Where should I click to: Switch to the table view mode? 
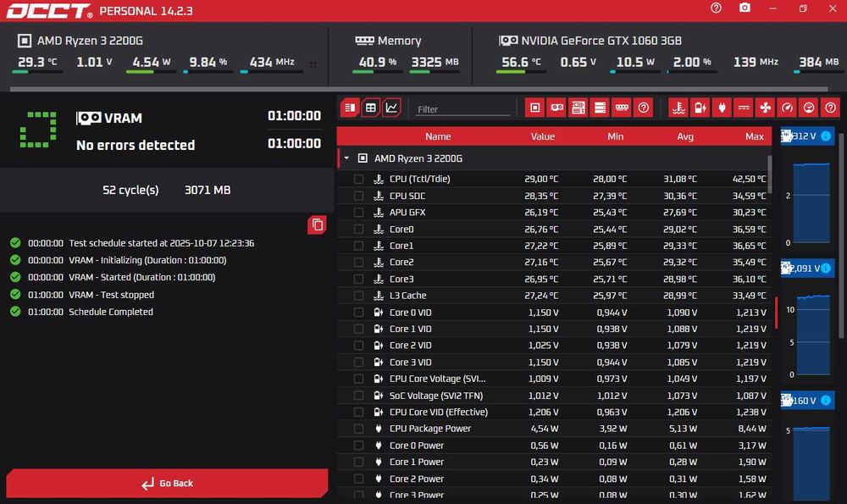coord(371,108)
